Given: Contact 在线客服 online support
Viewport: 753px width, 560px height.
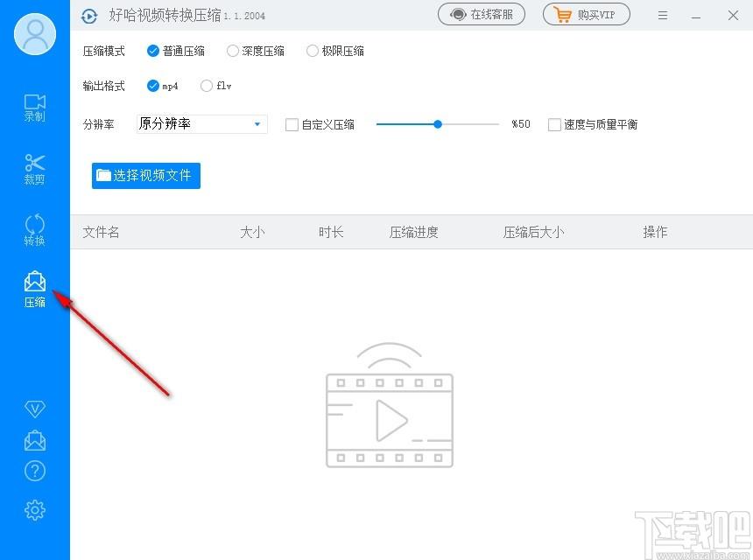Looking at the screenshot, I should click(x=482, y=15).
